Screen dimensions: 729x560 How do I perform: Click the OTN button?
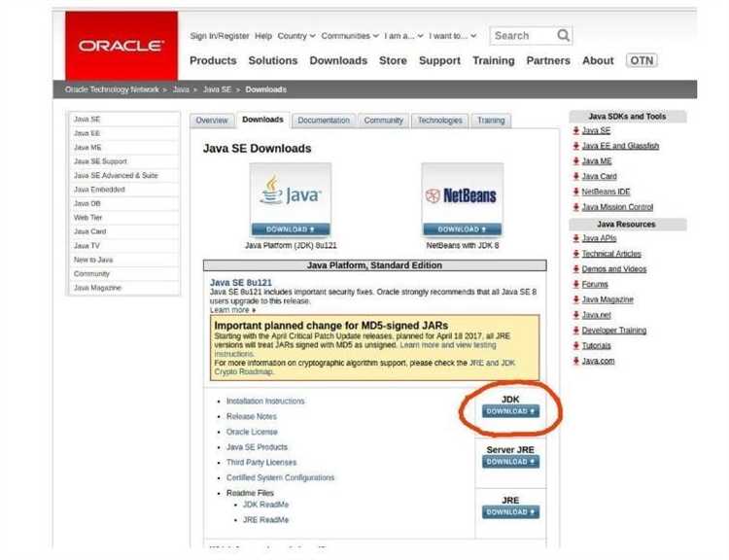pos(642,60)
